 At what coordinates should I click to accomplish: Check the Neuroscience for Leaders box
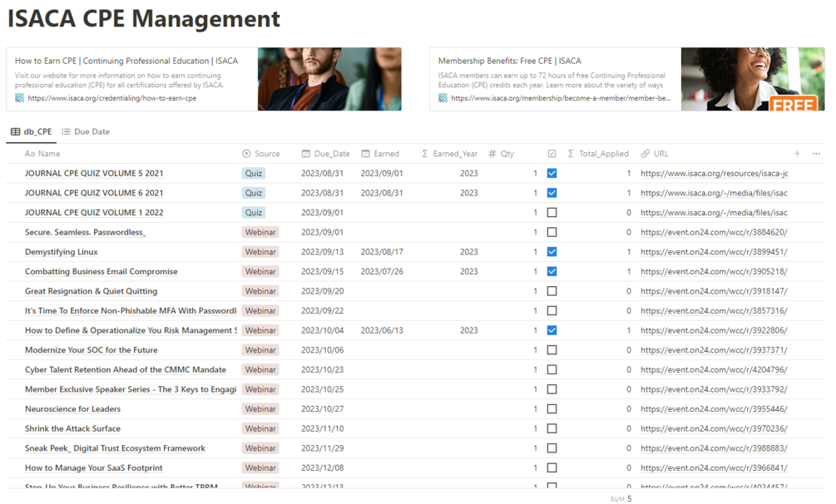(552, 409)
